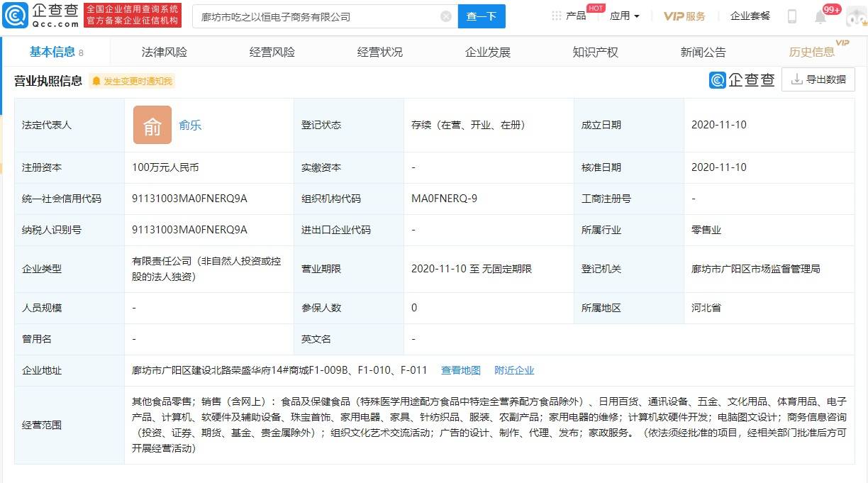Click the 导出数据 export button
Screen dimensions: 868x483
818,80
